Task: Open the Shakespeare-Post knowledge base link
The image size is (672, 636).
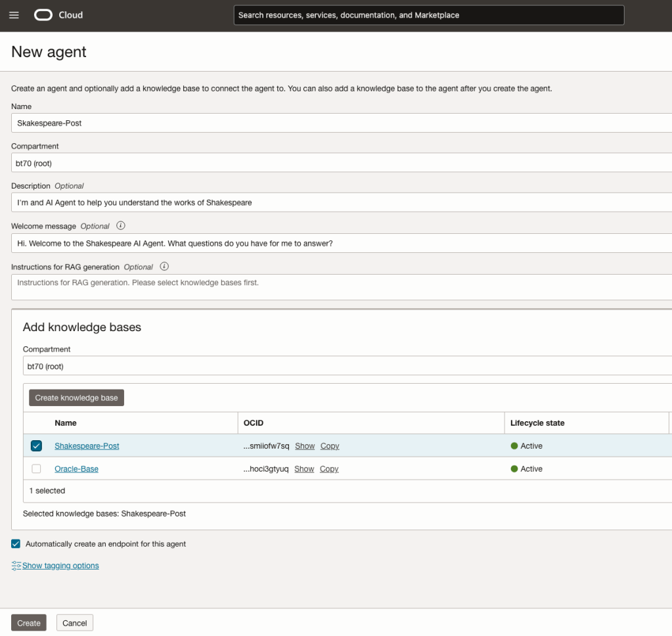Action: [87, 446]
